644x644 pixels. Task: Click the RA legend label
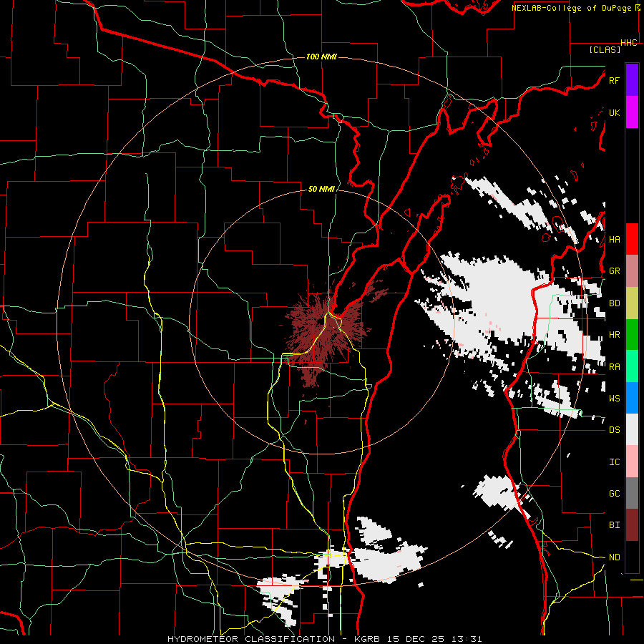[614, 367]
